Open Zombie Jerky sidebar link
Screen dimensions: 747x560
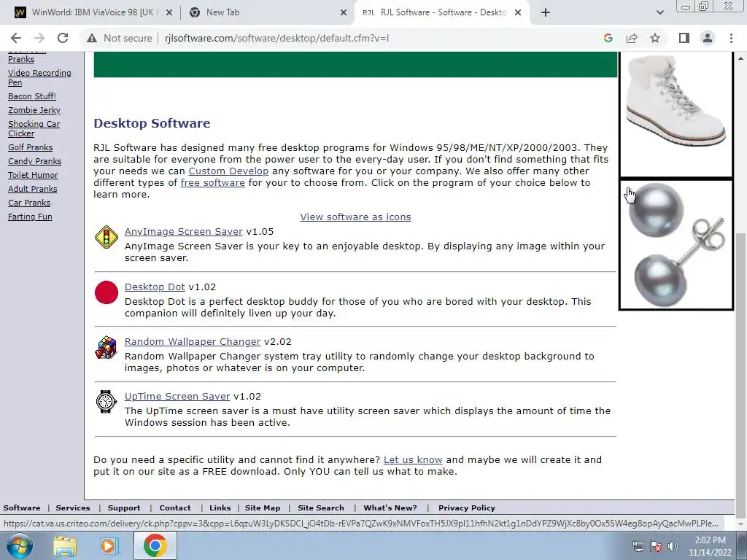34,110
